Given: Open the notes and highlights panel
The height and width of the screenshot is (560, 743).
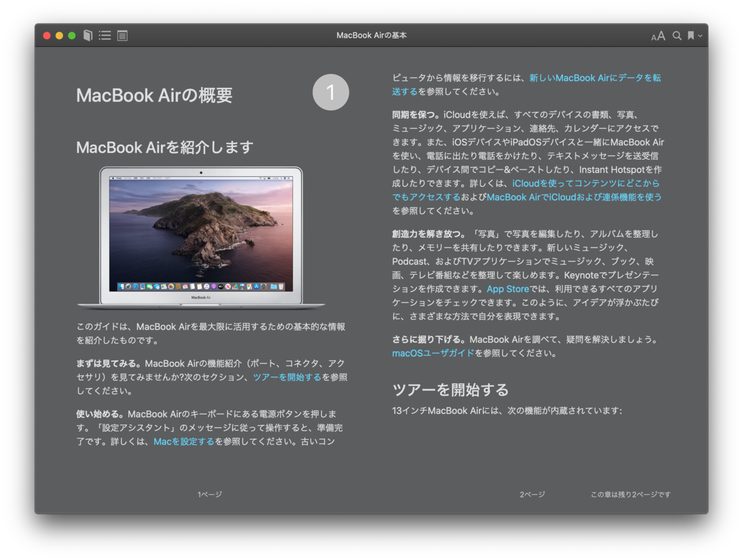Looking at the screenshot, I should tap(123, 35).
